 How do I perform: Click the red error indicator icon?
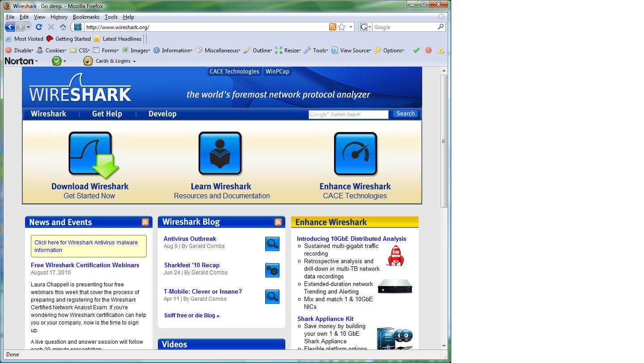428,50
